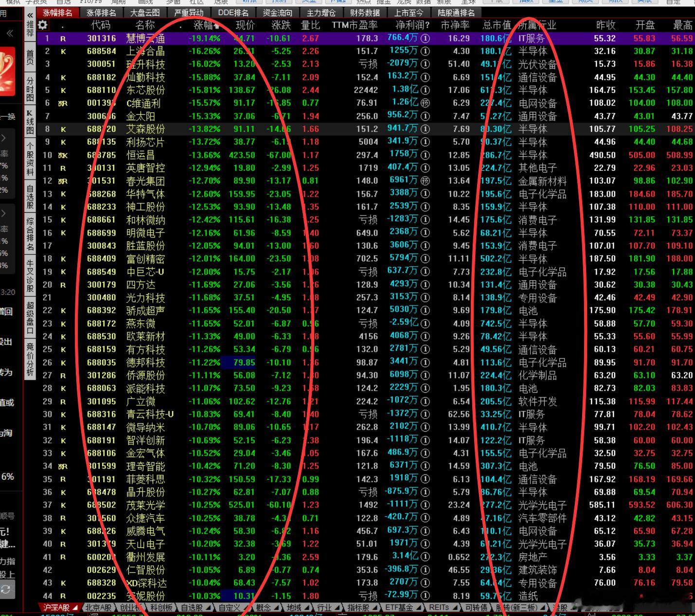This screenshot has height=616, width=695.
Task: Click the 房地产 industry cell
Action: (533, 557)
